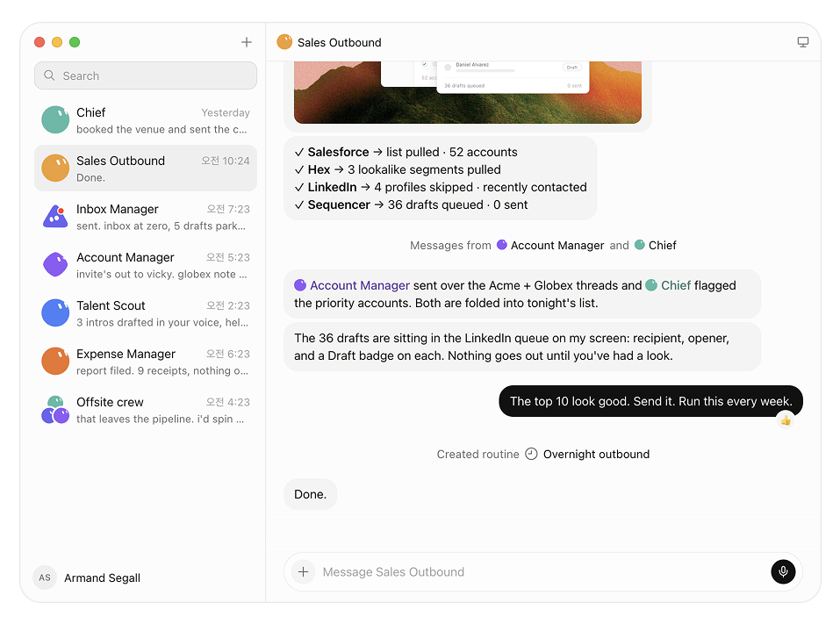Screen dimensions: 840x624
Task: Click the '36 drafts are sitting' message
Action: pyautogui.click(x=522, y=347)
